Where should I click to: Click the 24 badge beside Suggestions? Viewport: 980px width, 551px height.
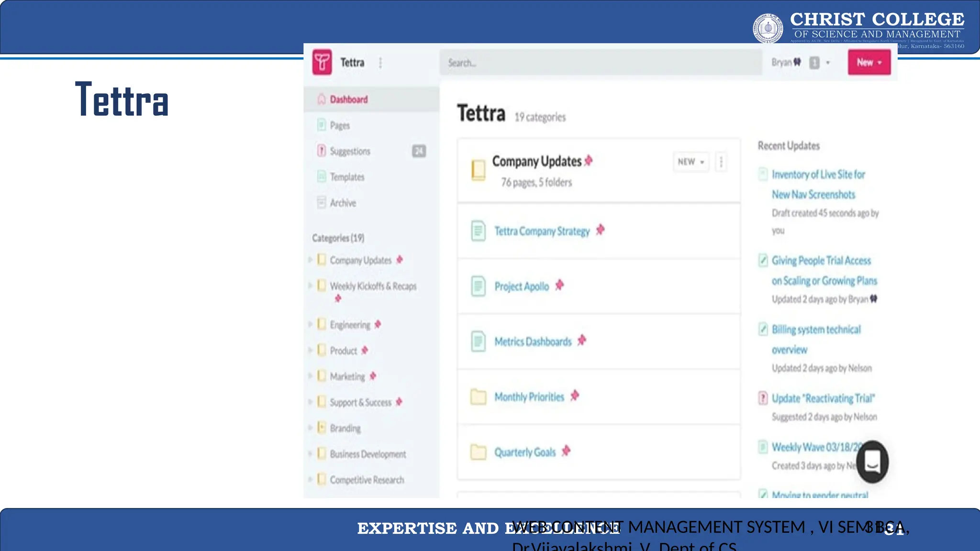pos(419,151)
